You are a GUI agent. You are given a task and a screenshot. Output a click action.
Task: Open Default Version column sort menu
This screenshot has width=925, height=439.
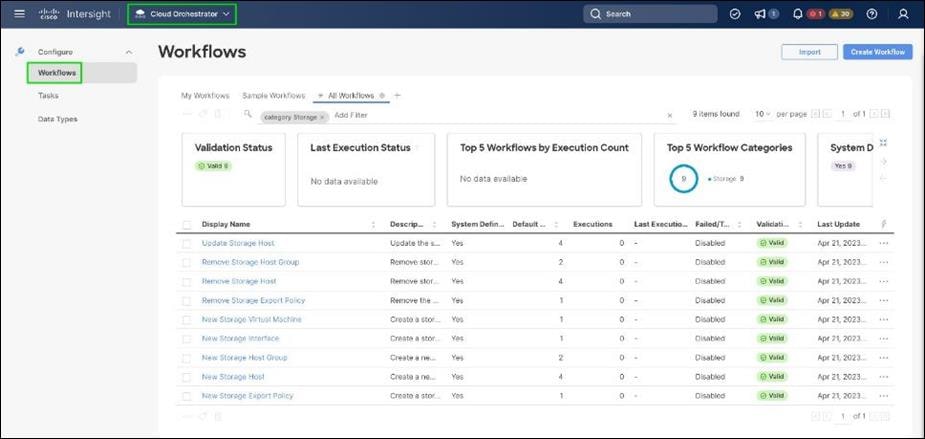click(x=556, y=224)
